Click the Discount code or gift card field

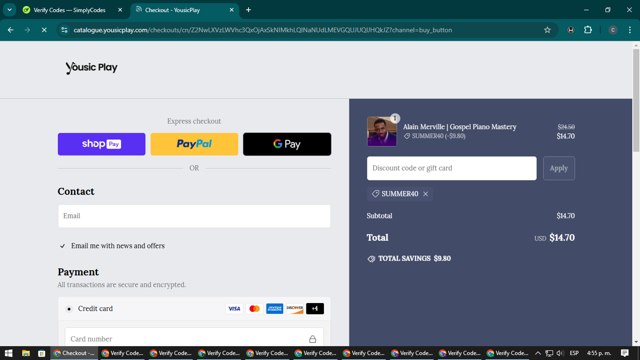pos(451,168)
